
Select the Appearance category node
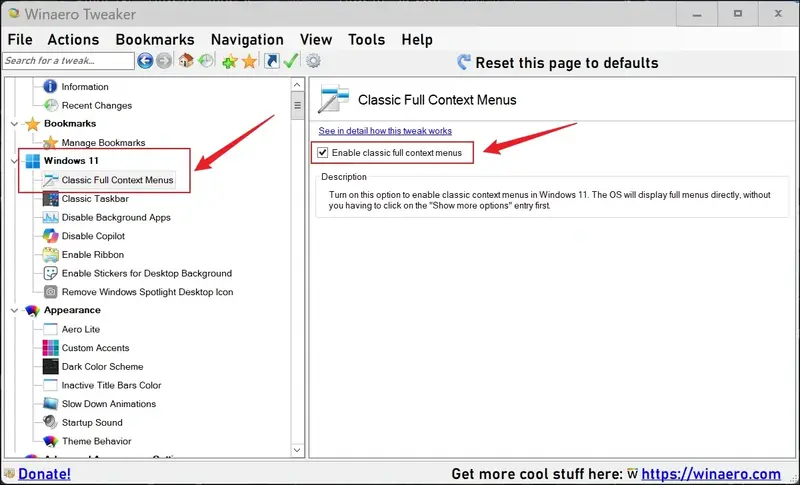coord(72,310)
